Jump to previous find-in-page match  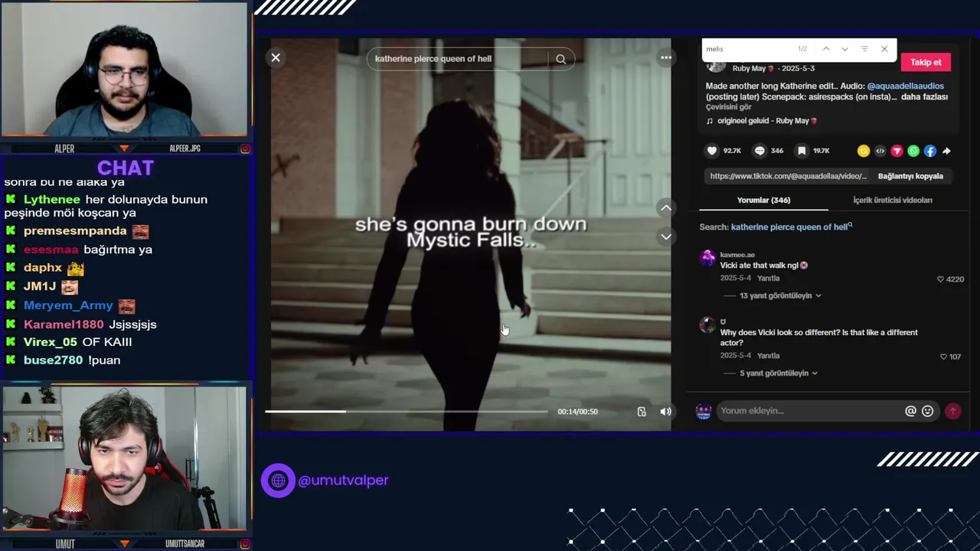826,49
